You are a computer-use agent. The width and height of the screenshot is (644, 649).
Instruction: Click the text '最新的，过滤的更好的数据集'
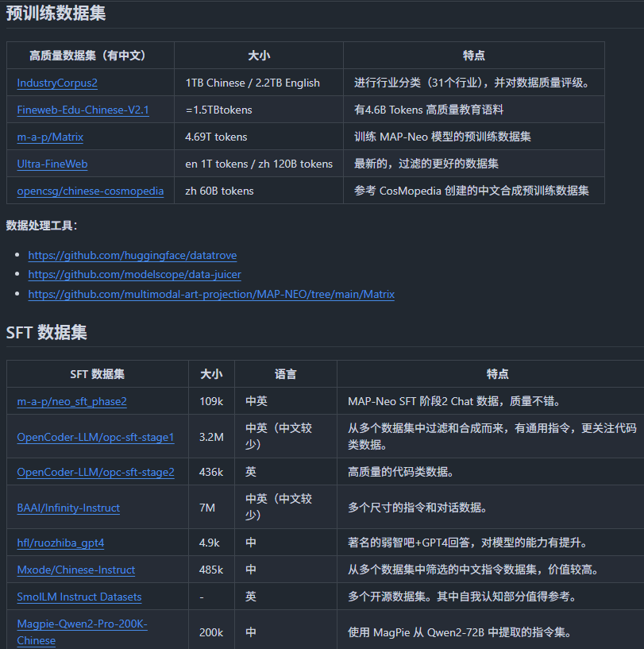(x=426, y=164)
